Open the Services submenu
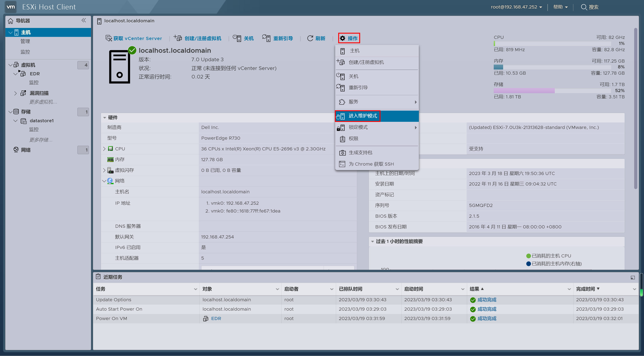 click(x=377, y=102)
